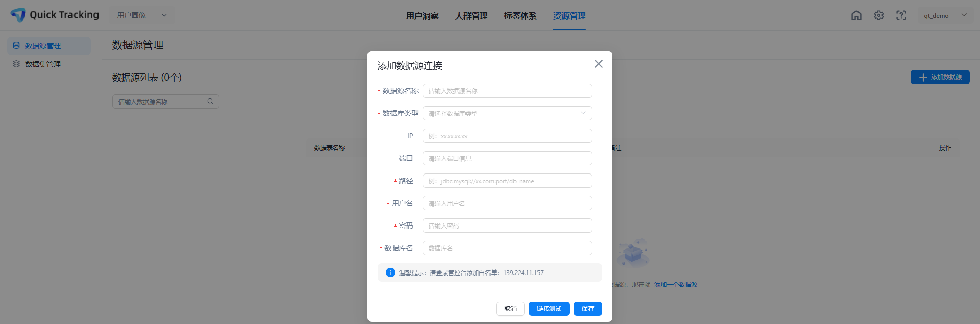Click the 链接测试 button
The width and height of the screenshot is (980, 324).
pos(549,309)
